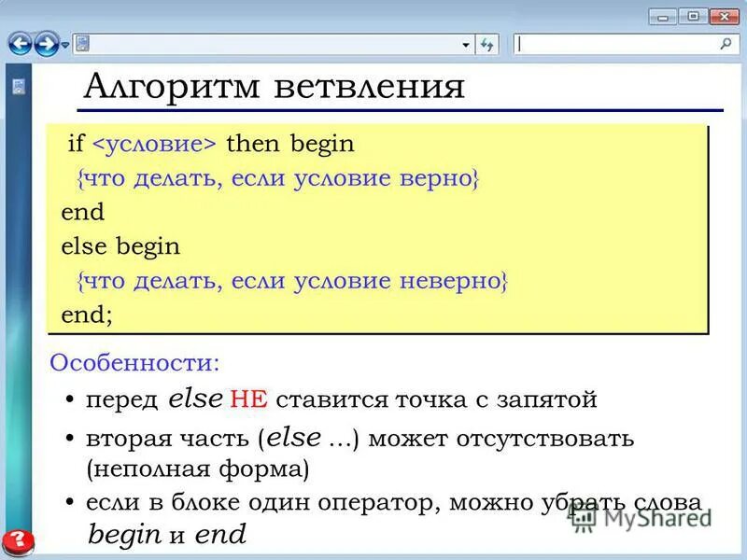The height and width of the screenshot is (560, 747).
Task: Click the red help question-mark button
Action: click(x=18, y=541)
